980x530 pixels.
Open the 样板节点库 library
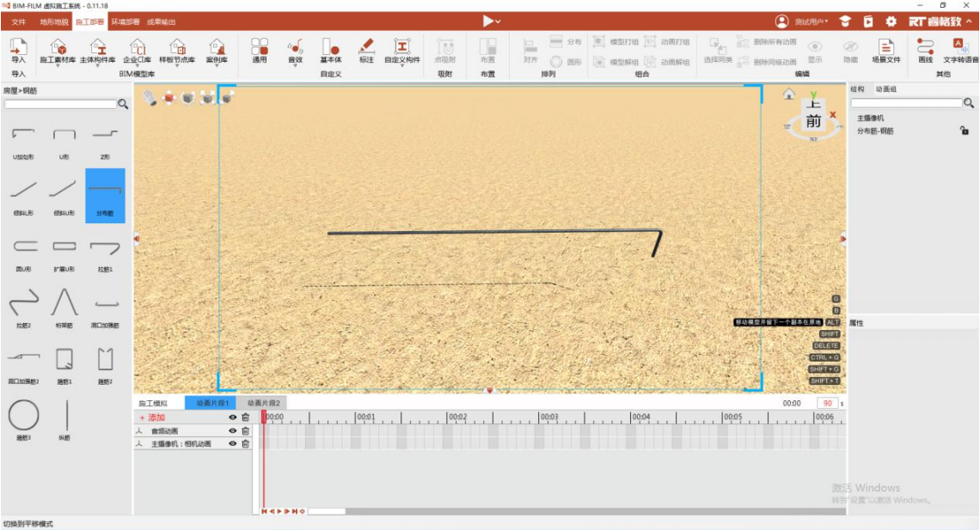tap(177, 52)
